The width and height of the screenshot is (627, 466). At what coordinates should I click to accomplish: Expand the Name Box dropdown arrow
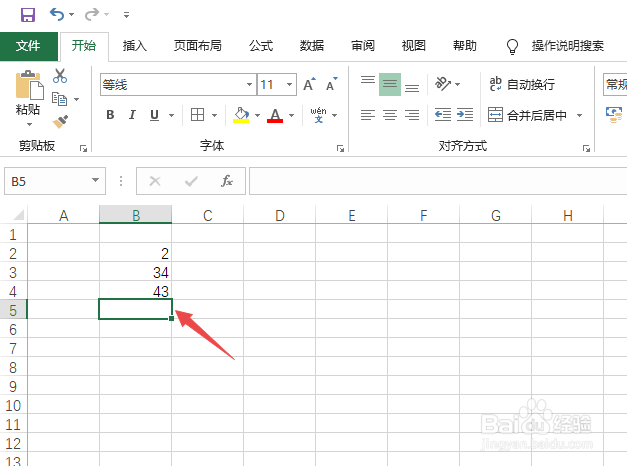coord(95,180)
